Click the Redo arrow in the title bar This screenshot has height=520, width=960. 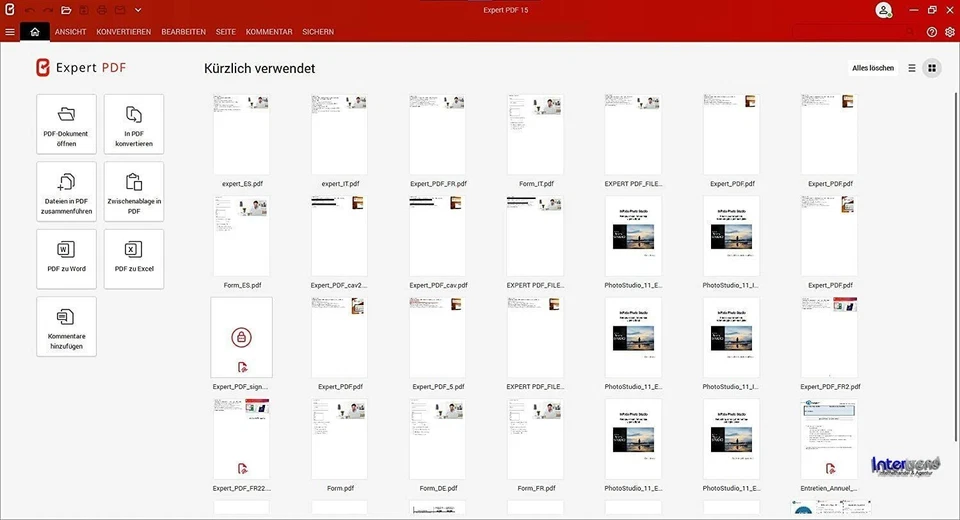[48, 10]
